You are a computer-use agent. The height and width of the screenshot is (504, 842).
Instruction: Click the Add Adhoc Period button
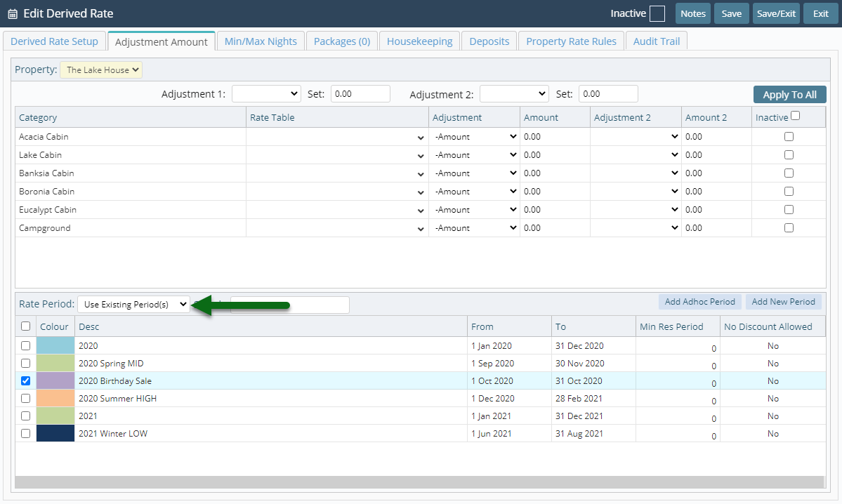click(699, 302)
